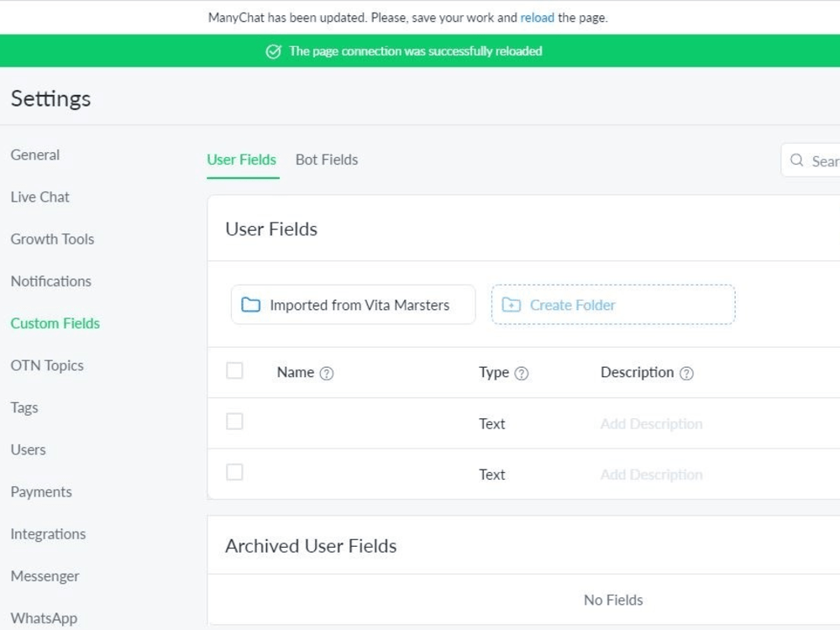
Task: Open the Type selector on the first field
Action: tap(492, 423)
